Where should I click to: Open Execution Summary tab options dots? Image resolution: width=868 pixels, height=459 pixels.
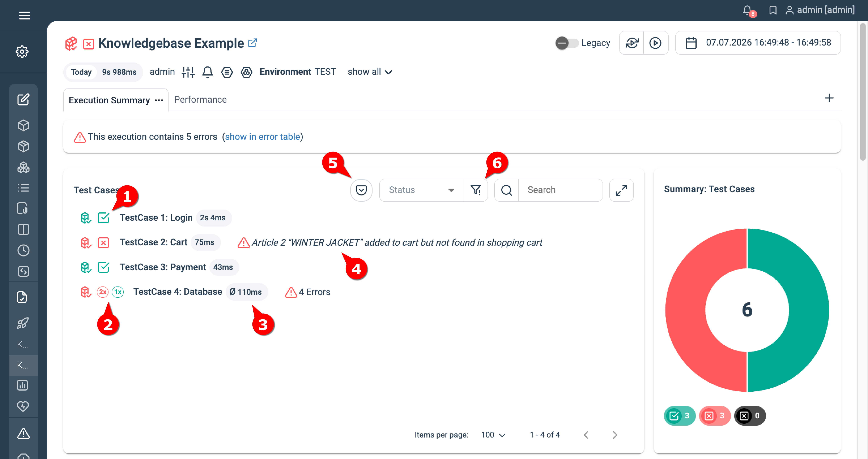pyautogui.click(x=159, y=100)
